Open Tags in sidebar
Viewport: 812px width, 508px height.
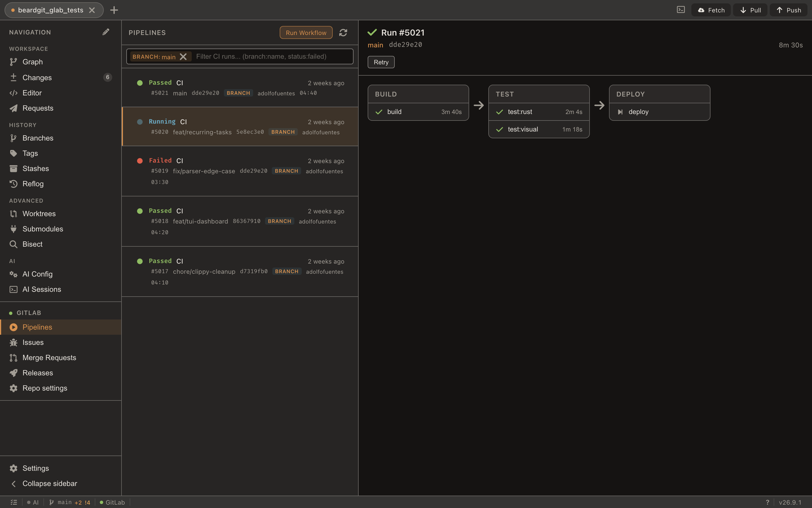61,153
